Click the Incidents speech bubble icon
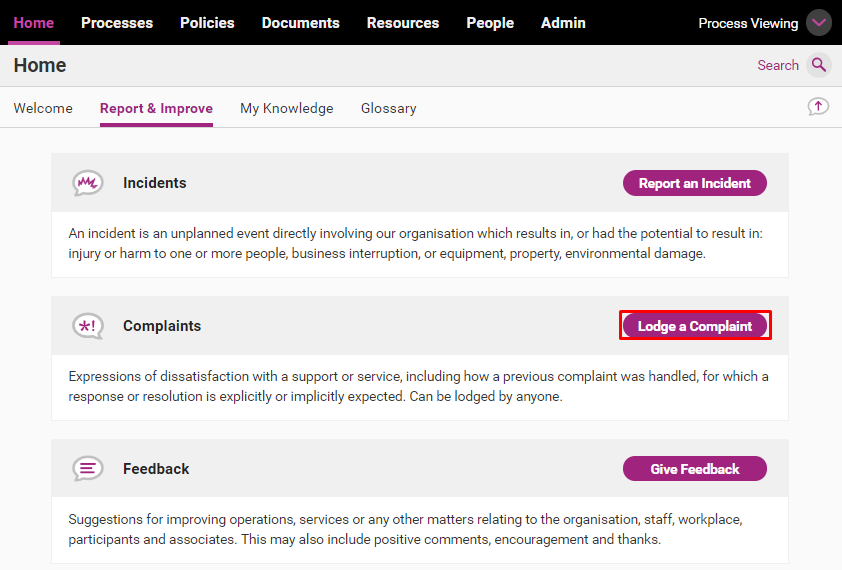Image resolution: width=842 pixels, height=570 pixels. coord(88,183)
